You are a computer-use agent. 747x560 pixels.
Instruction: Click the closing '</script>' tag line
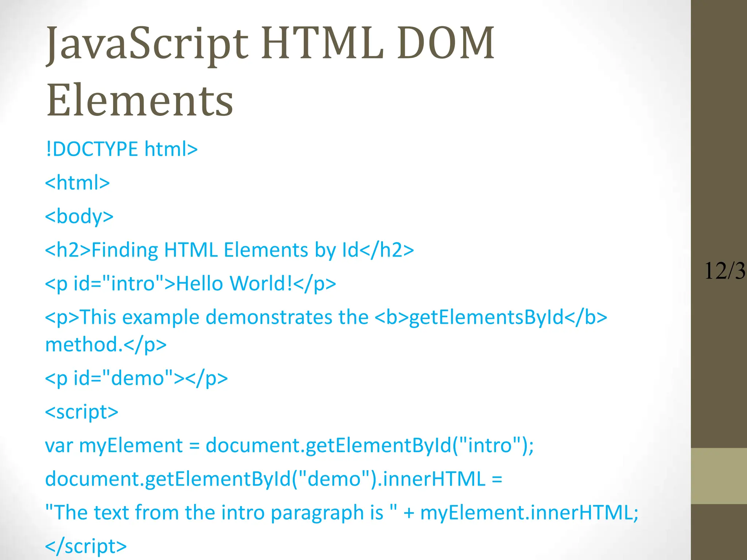coord(86,546)
